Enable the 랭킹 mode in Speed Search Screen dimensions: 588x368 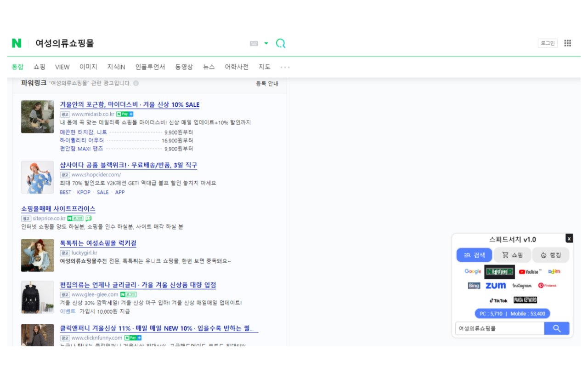(x=550, y=255)
